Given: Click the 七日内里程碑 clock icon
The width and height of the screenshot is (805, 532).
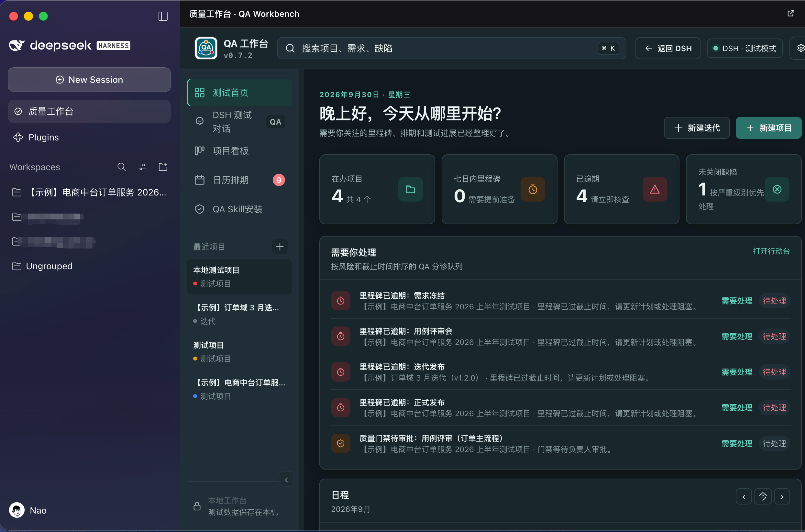Looking at the screenshot, I should coord(533,189).
